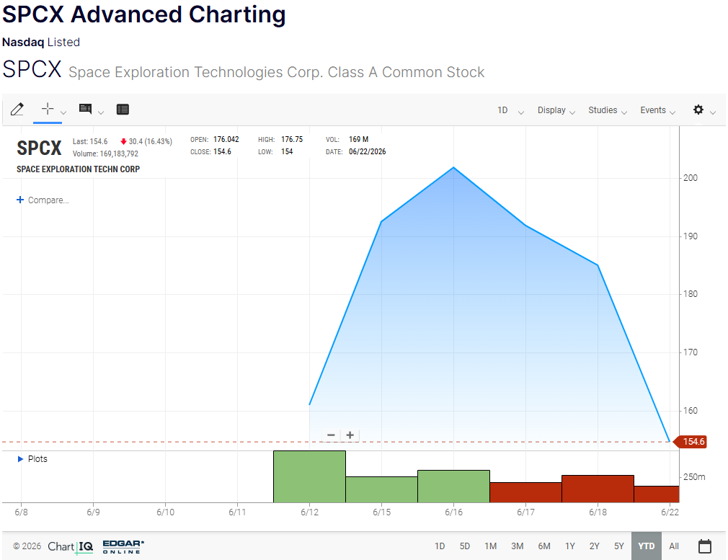Image resolution: width=728 pixels, height=560 pixels.
Task: Select the 2Y range button
Action: click(x=594, y=546)
